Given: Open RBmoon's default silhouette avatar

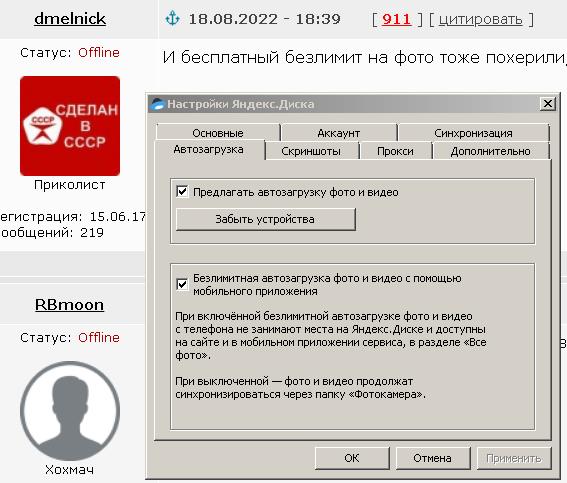Looking at the screenshot, I should click(70, 411).
